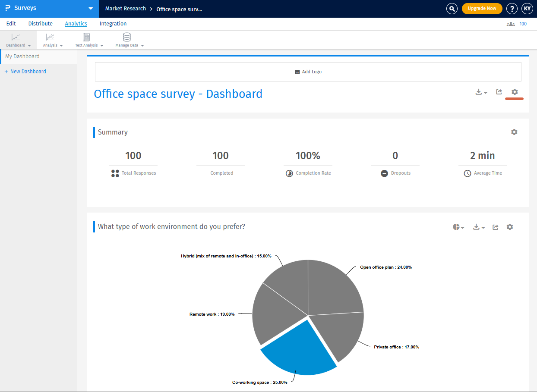Open the chart type dropdown arrow
The width and height of the screenshot is (537, 392).
tap(462, 228)
